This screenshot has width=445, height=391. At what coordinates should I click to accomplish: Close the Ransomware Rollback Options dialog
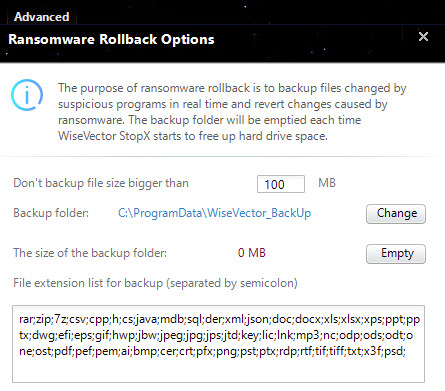click(x=423, y=36)
